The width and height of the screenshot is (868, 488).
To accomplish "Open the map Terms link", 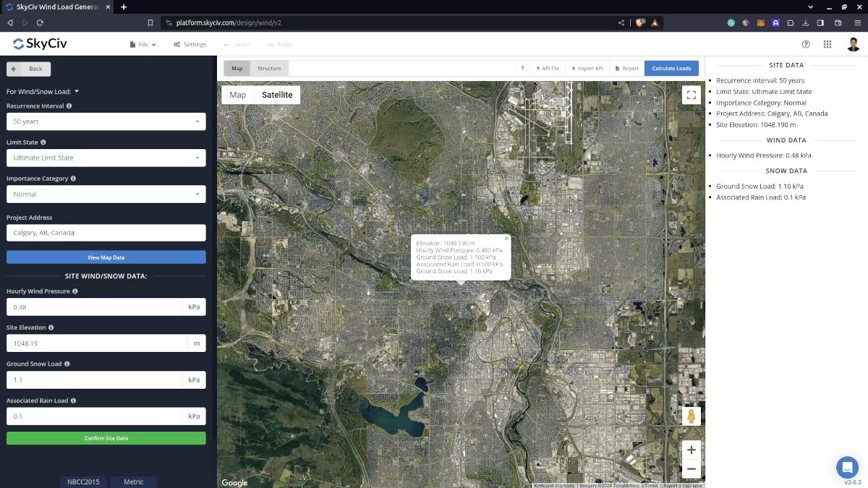I will pyautogui.click(x=652, y=486).
